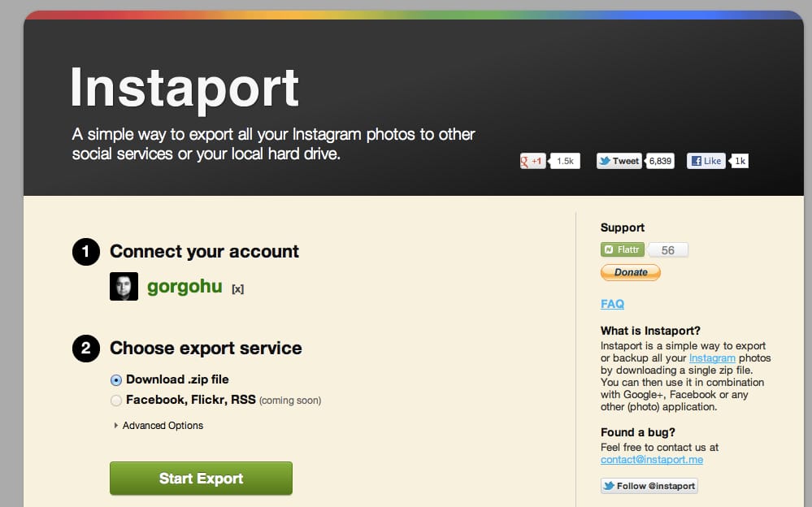Disconnect account via the [x] link
Viewport: 812px width, 507px height.
[x=237, y=289]
